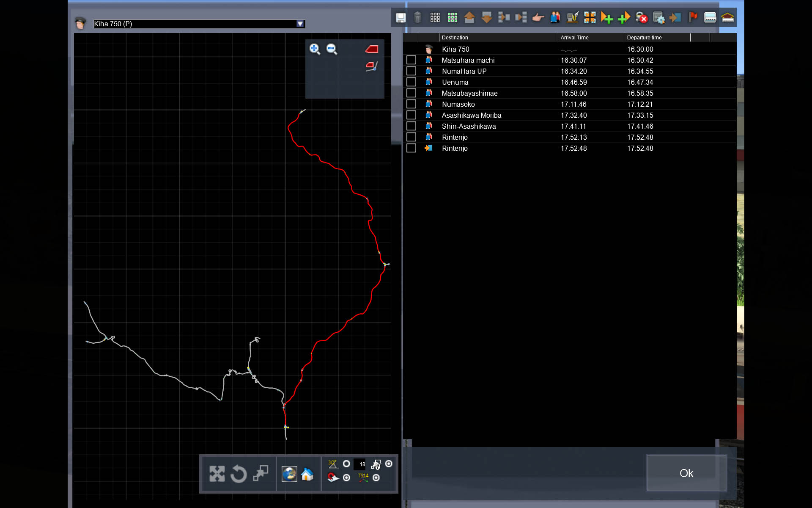Image resolution: width=812 pixels, height=508 pixels.
Task: Toggle the radio beside the 30° angle icon
Action: [x=346, y=464]
